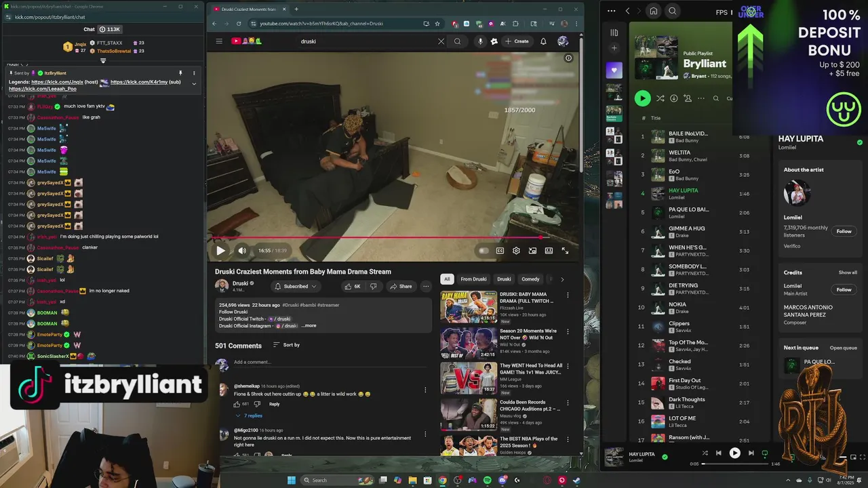Run the YouTube search magnifier button
The height and width of the screenshot is (488, 868).
(x=457, y=41)
